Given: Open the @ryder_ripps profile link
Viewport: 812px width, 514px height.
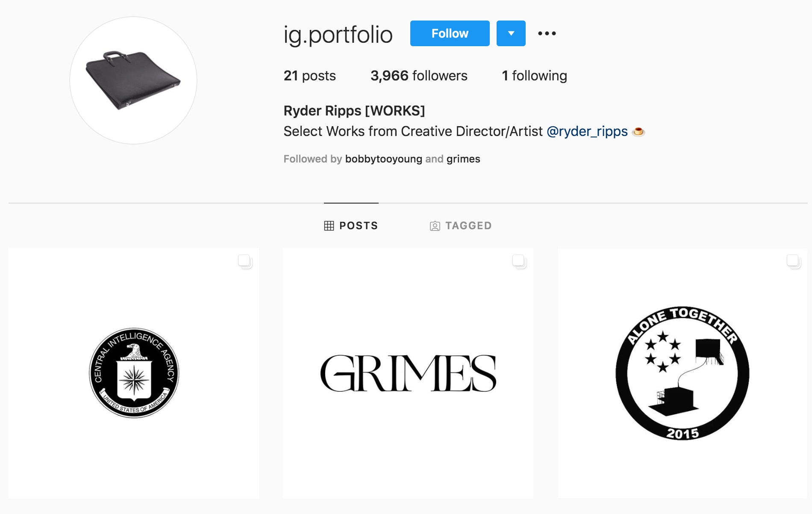Looking at the screenshot, I should 587,131.
